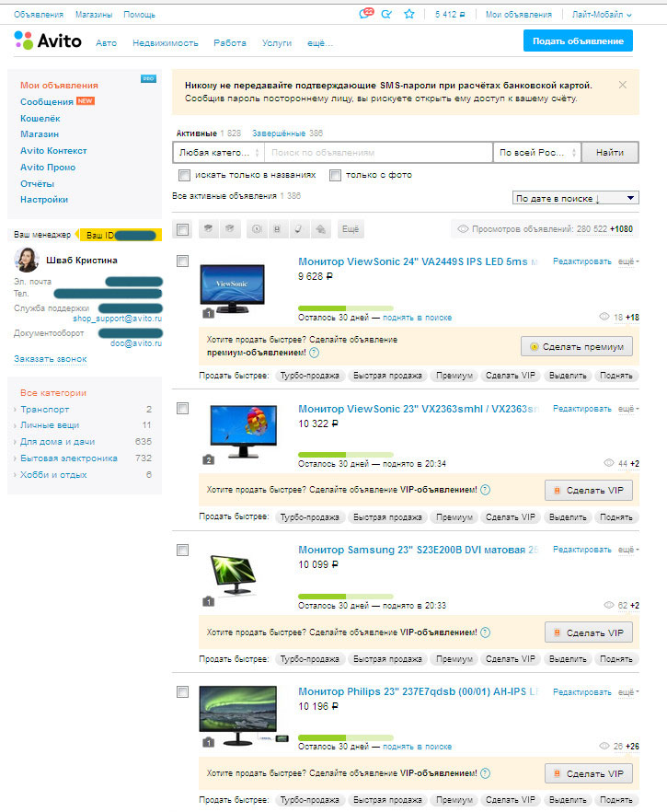Click views eye icon for Philips 23" listing
667x812 pixels.
coord(604,747)
